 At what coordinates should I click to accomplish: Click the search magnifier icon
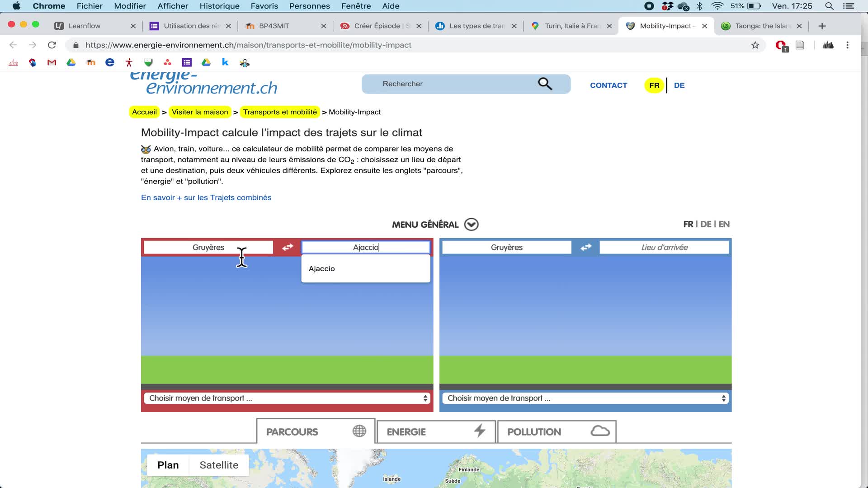(545, 84)
